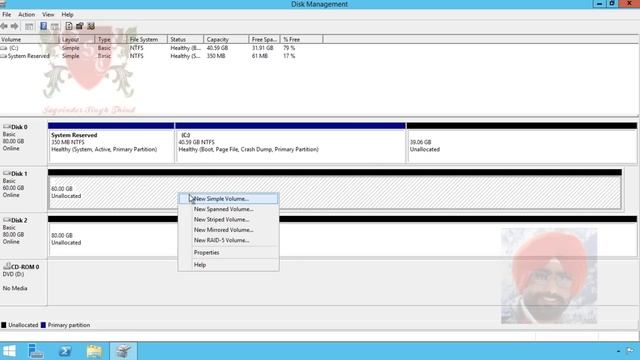Open the View menu
Screen dimensions: 640x360
point(48,14)
